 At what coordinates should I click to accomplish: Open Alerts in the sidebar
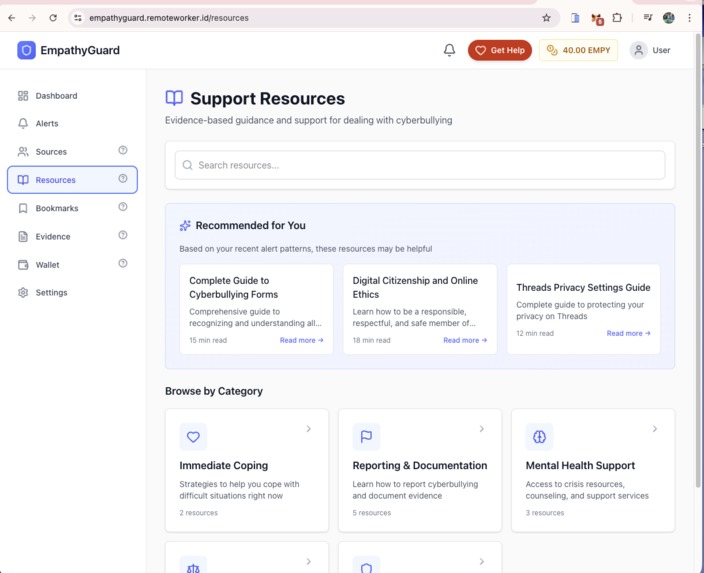tap(72, 123)
